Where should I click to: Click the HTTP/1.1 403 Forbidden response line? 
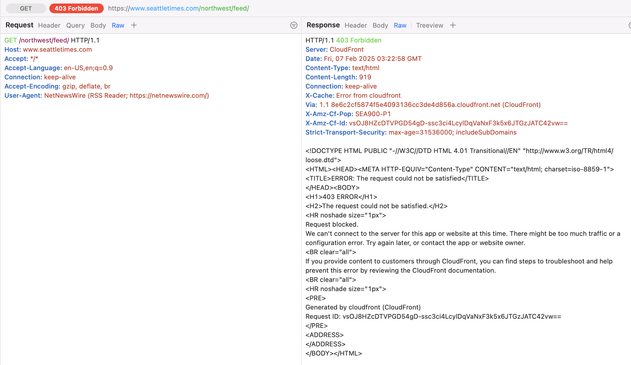click(343, 40)
